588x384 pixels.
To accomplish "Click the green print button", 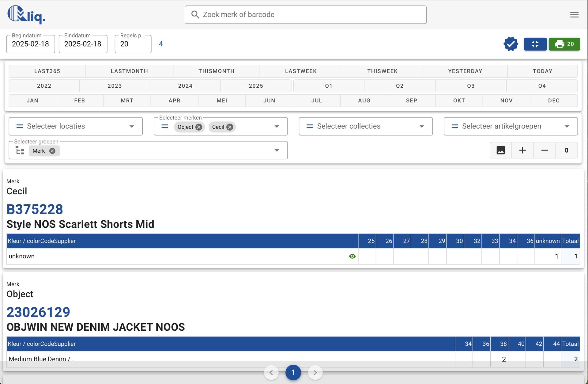I will [564, 44].
